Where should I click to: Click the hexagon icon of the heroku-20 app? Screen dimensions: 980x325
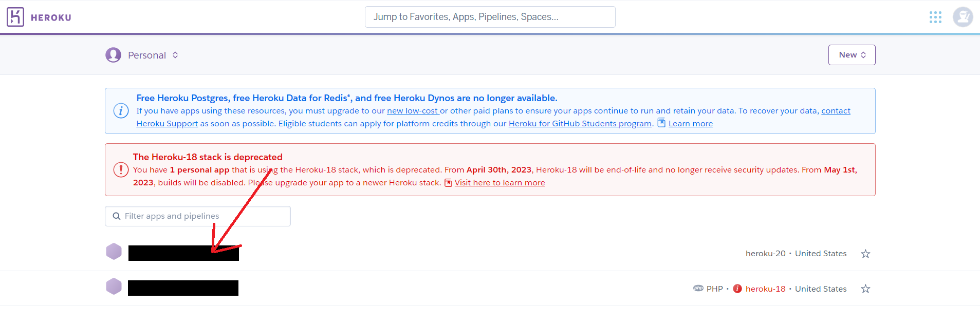click(114, 252)
